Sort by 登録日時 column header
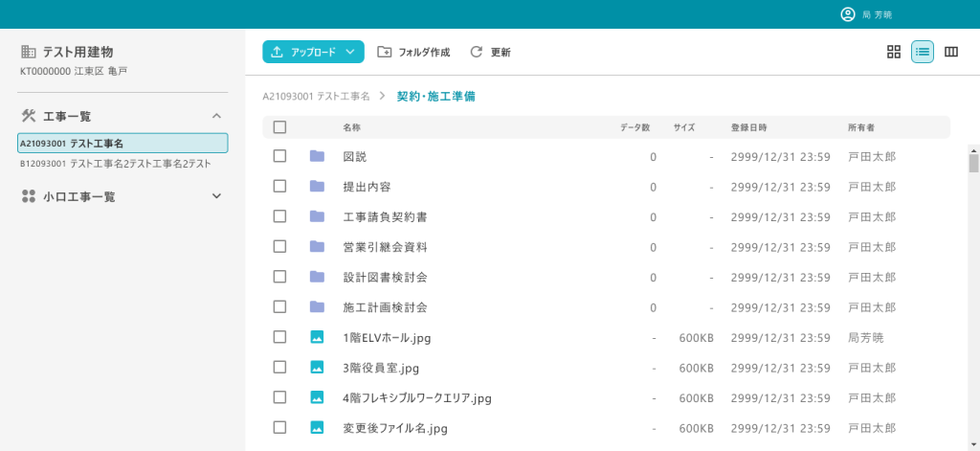Image resolution: width=980 pixels, height=451 pixels. (748, 127)
